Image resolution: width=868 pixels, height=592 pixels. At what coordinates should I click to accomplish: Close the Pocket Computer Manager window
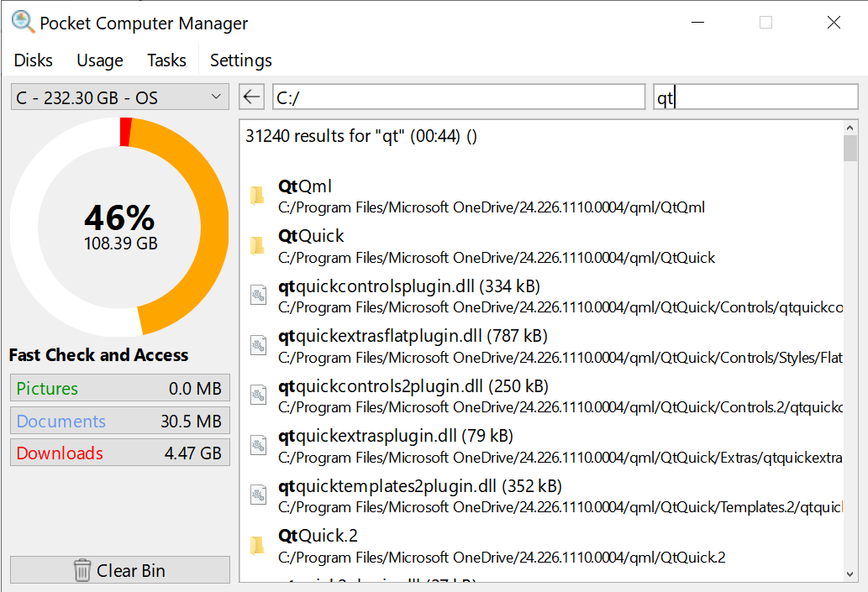834,22
